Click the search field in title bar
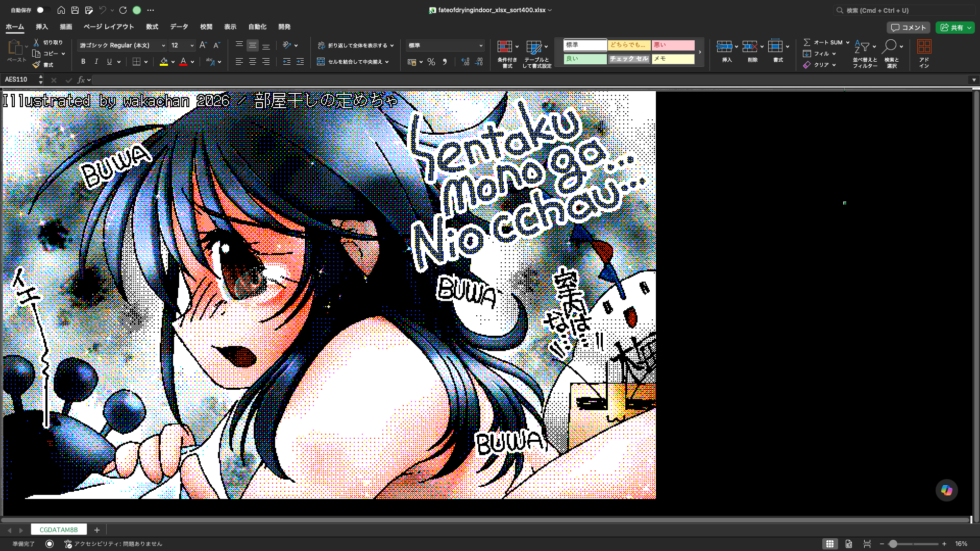This screenshot has height=551, width=980. click(x=903, y=10)
